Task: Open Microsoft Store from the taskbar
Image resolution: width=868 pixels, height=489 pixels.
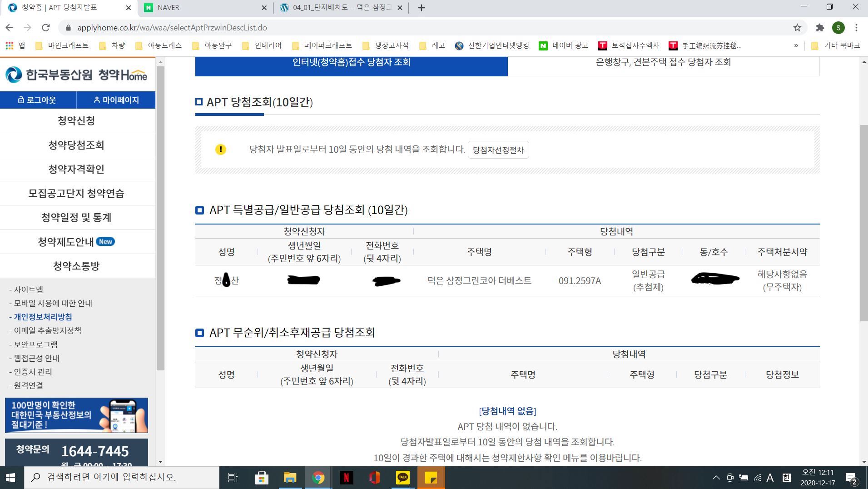Action: click(262, 478)
